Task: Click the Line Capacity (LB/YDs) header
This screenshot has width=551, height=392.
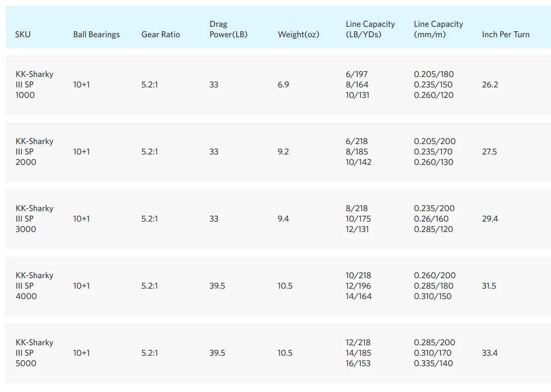Action: pos(370,29)
